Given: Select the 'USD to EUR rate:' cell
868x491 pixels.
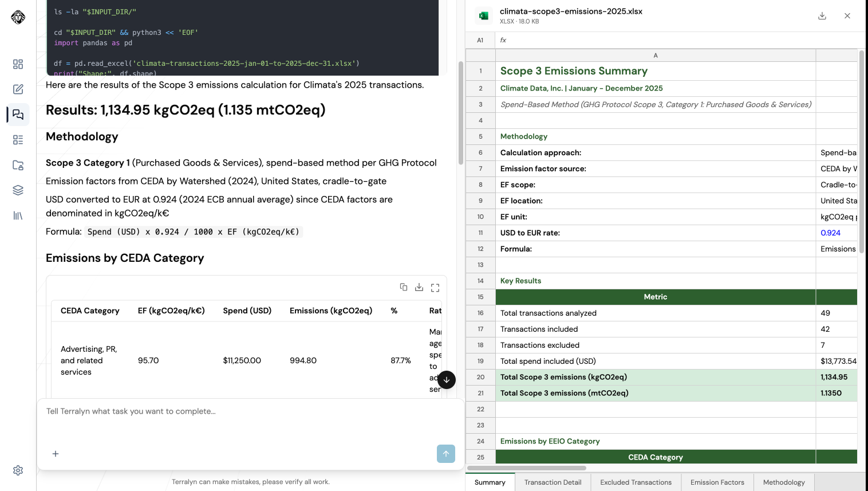Looking at the screenshot, I should [656, 233].
